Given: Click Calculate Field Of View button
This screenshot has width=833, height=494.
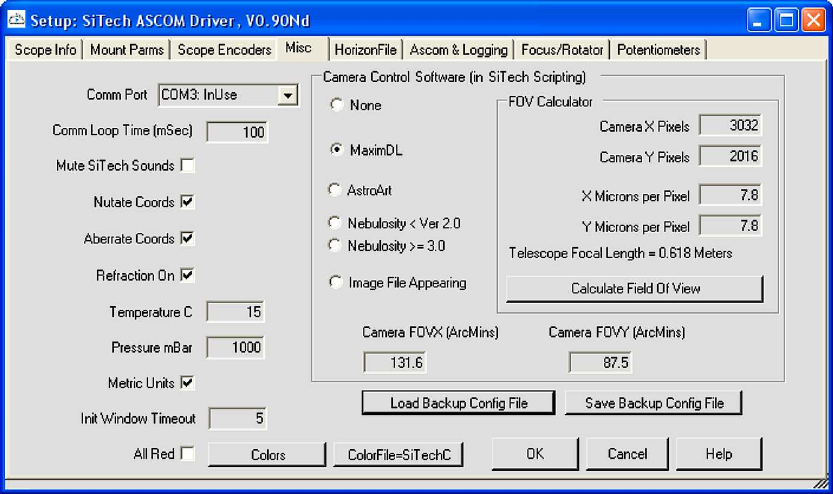Looking at the screenshot, I should click(635, 288).
